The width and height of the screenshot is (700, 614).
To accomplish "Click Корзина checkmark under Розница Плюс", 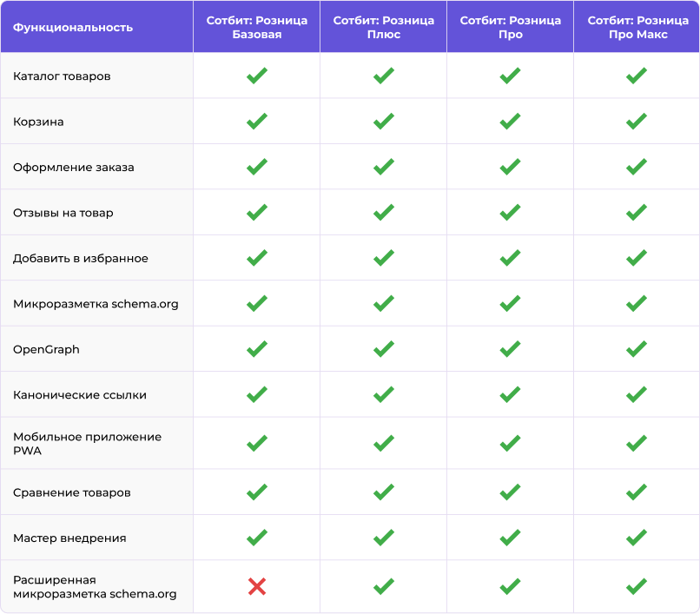I will (x=384, y=121).
